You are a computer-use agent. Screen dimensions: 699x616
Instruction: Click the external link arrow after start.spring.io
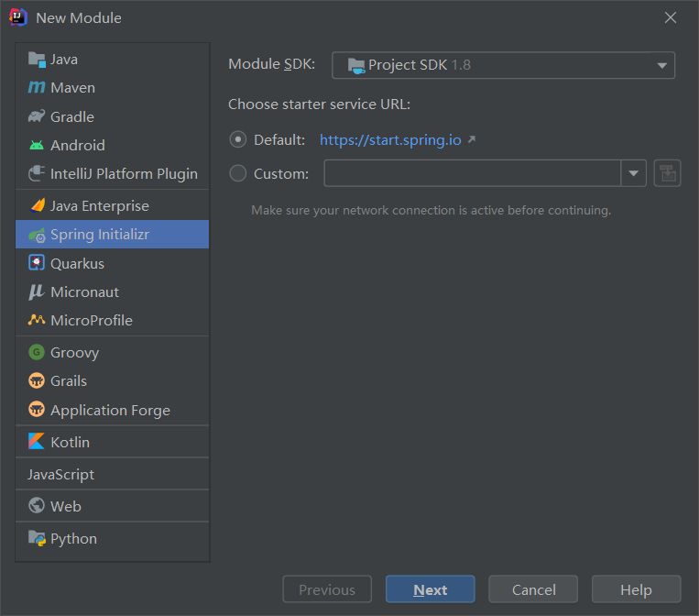point(472,139)
